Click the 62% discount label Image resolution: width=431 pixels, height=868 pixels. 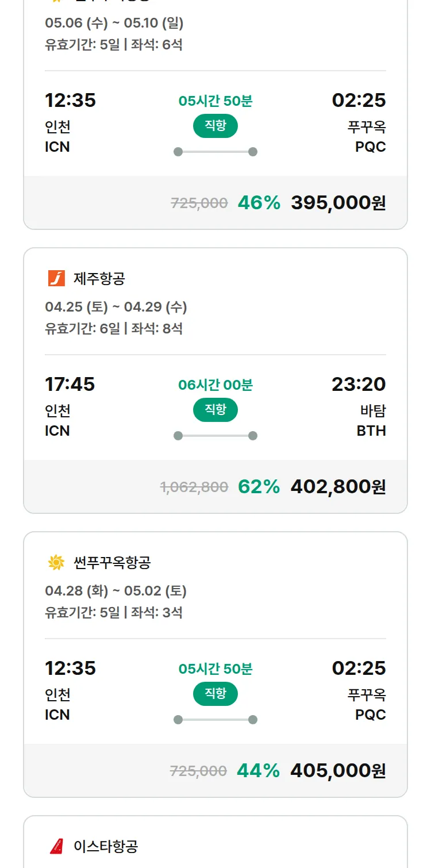259,487
